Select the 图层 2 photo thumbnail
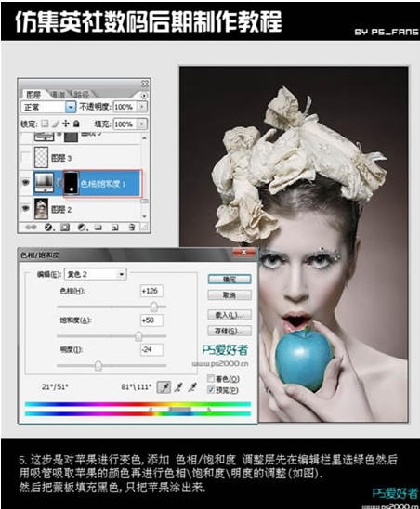Viewport: 420px width, 509px height. tap(41, 209)
